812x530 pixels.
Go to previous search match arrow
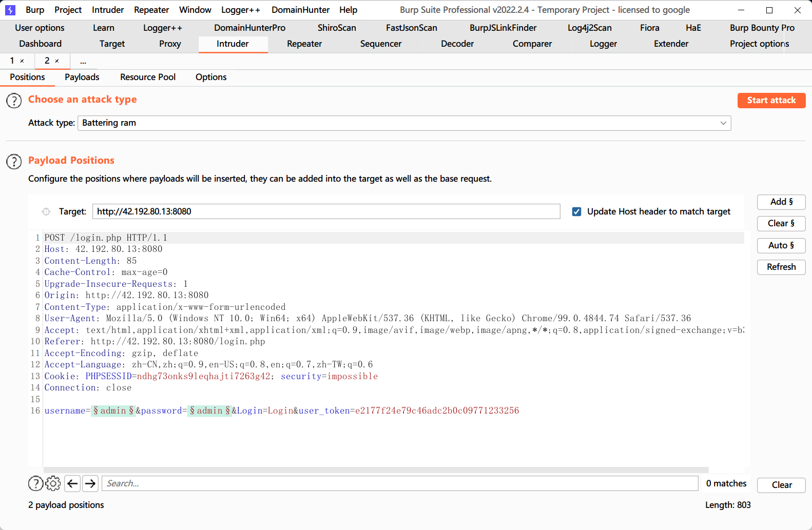pyautogui.click(x=72, y=483)
